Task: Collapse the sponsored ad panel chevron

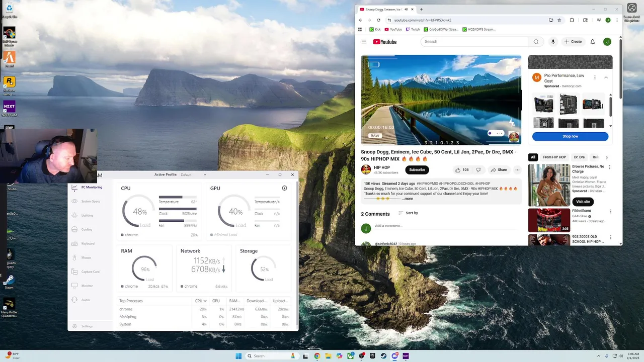Action: pos(606,77)
